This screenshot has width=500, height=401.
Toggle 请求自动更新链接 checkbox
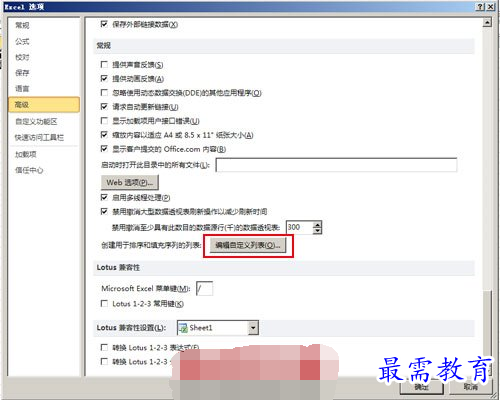pos(104,107)
